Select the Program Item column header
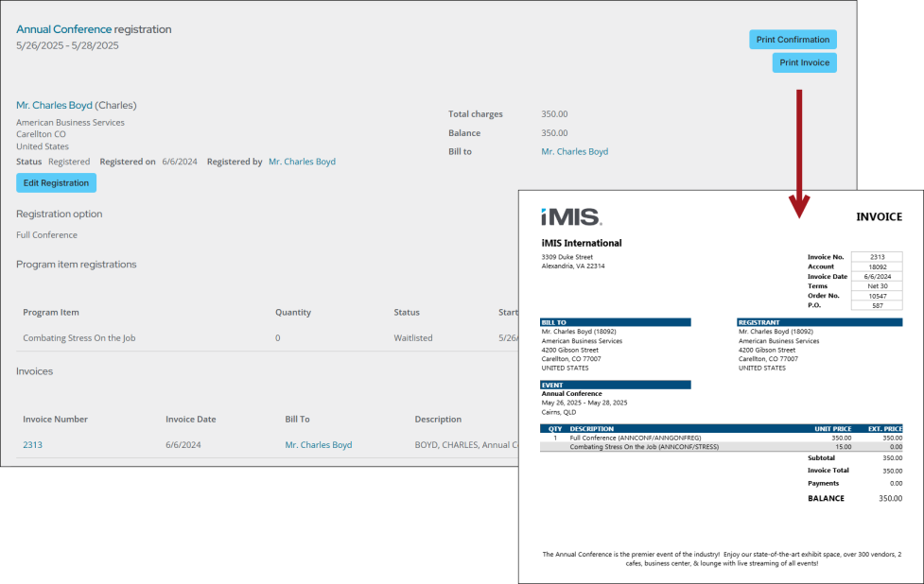Image resolution: width=924 pixels, height=584 pixels. click(51, 312)
